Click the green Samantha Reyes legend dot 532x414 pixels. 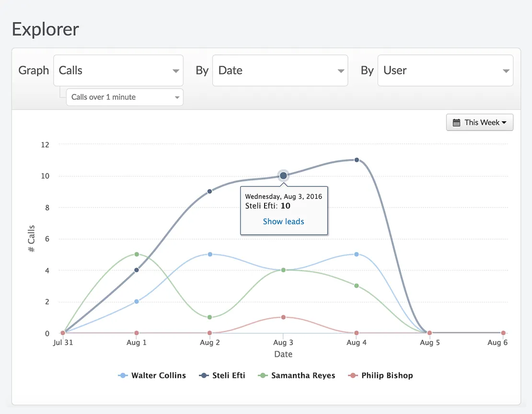coord(262,375)
